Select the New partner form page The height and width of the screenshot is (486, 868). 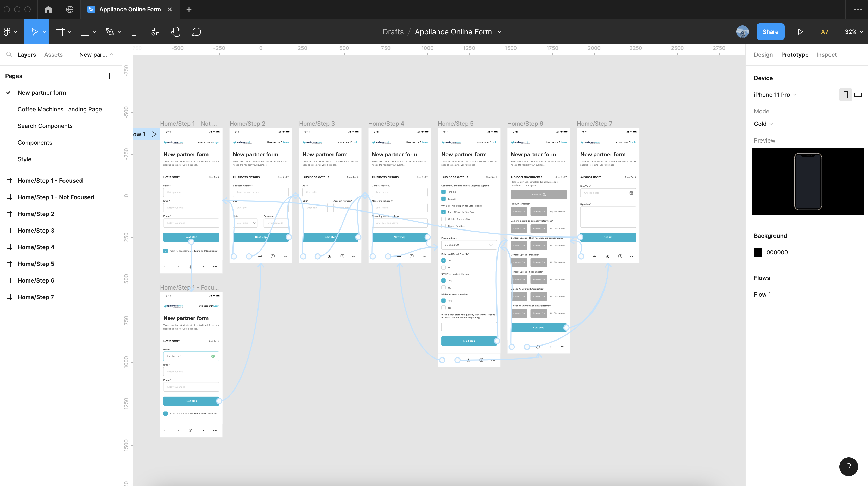[x=42, y=93]
